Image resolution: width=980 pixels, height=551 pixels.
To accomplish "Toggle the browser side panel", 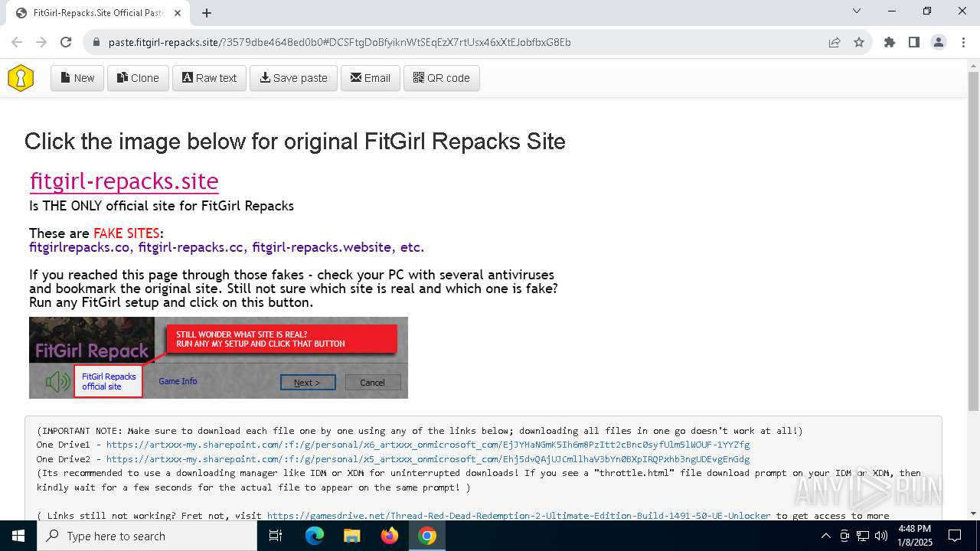I will tap(914, 42).
